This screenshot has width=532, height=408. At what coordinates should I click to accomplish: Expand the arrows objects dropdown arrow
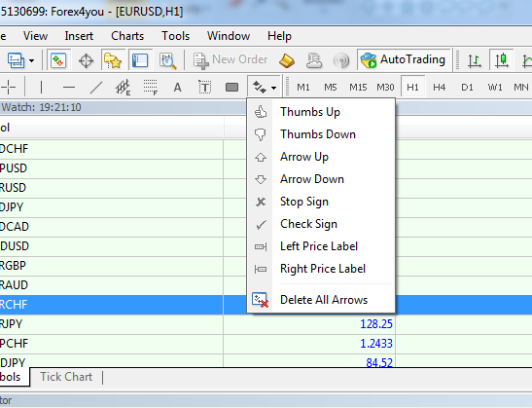click(273, 88)
